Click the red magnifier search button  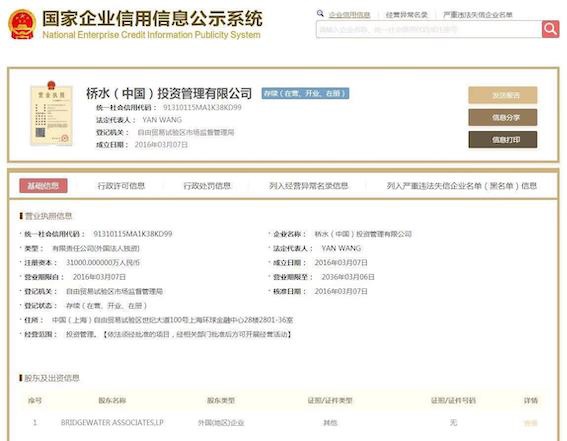click(550, 29)
